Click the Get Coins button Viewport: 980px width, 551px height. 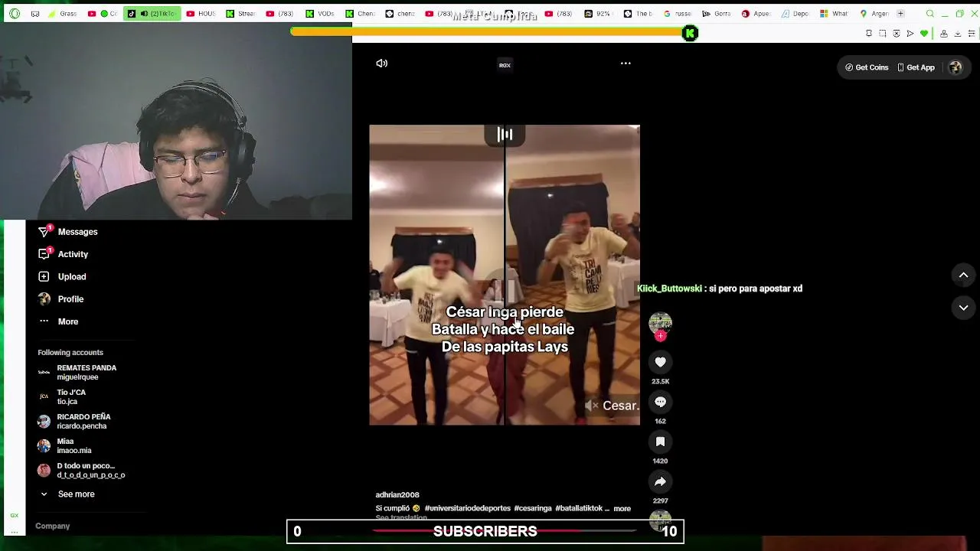tap(867, 67)
